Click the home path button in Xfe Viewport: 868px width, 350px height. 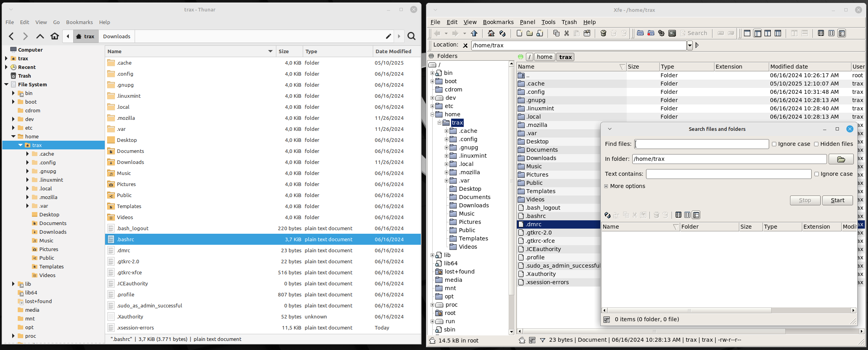pyautogui.click(x=544, y=57)
